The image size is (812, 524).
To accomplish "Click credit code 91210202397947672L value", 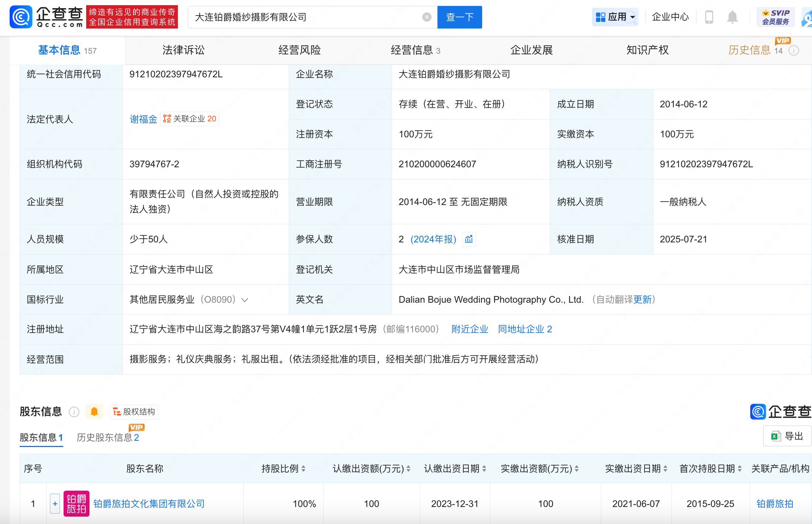I will click(176, 74).
